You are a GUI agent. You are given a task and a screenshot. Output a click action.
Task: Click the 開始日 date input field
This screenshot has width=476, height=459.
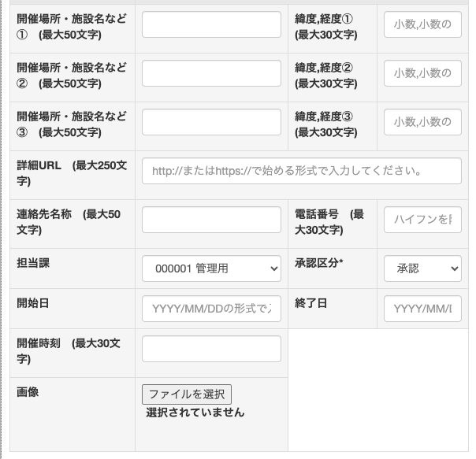pyautogui.click(x=211, y=309)
